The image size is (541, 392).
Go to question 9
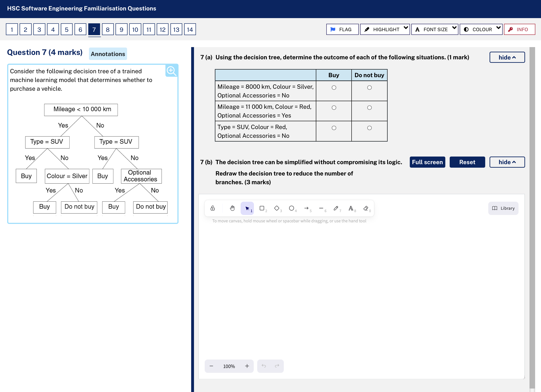point(121,29)
